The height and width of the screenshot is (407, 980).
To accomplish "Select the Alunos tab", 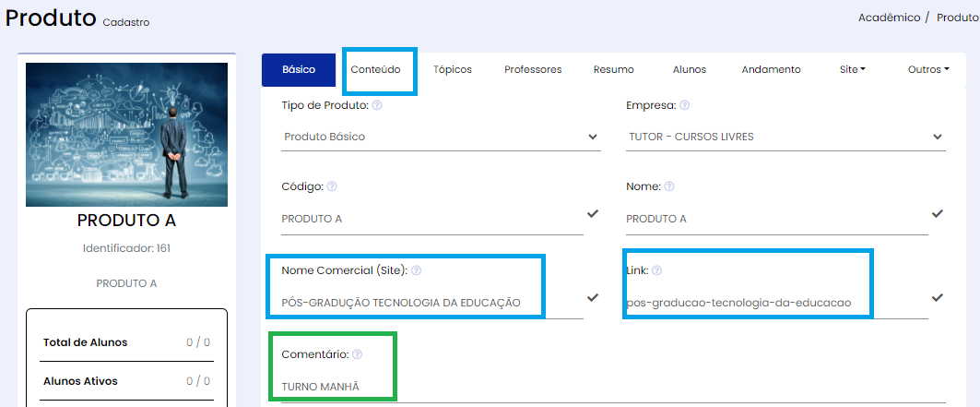I will (x=690, y=69).
